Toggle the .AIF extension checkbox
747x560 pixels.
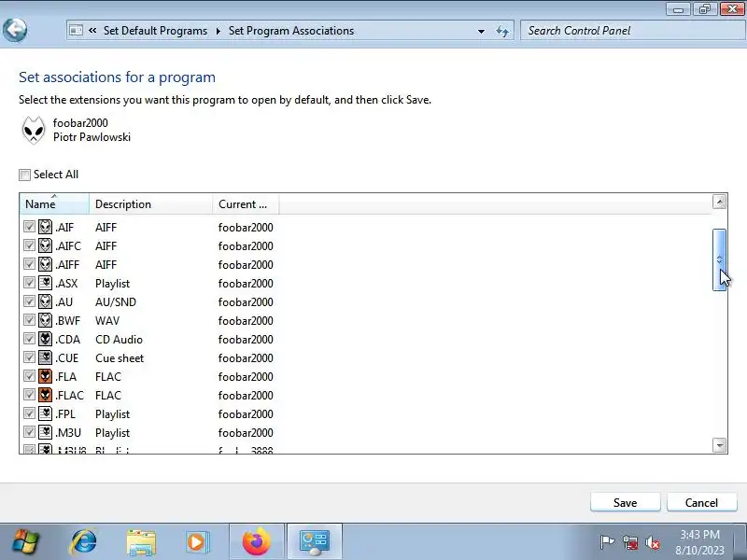[29, 227]
